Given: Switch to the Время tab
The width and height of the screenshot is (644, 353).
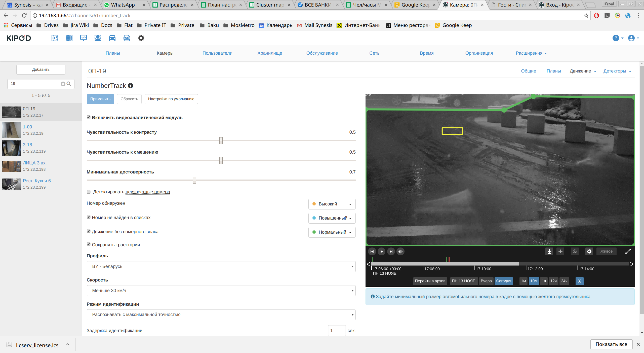Looking at the screenshot, I should (x=427, y=53).
